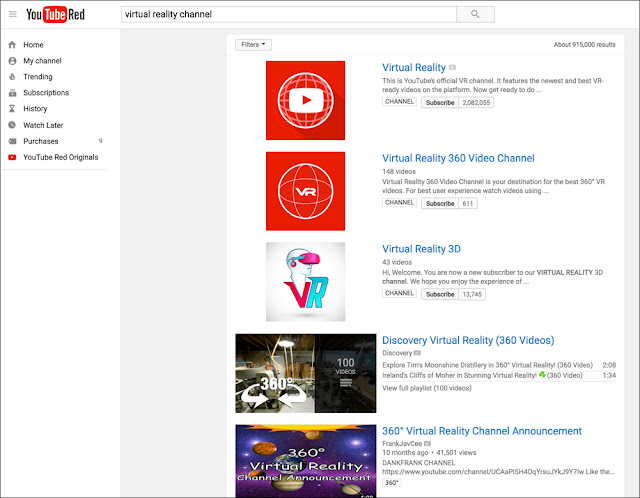Open Purchases in the sidebar
640x498 pixels.
coord(40,141)
